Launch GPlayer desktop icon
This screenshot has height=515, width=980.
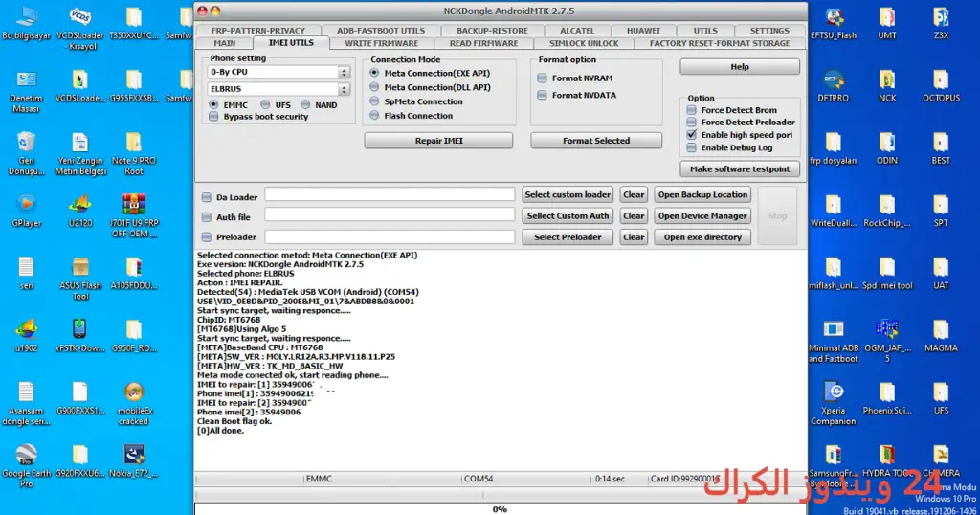tap(26, 211)
